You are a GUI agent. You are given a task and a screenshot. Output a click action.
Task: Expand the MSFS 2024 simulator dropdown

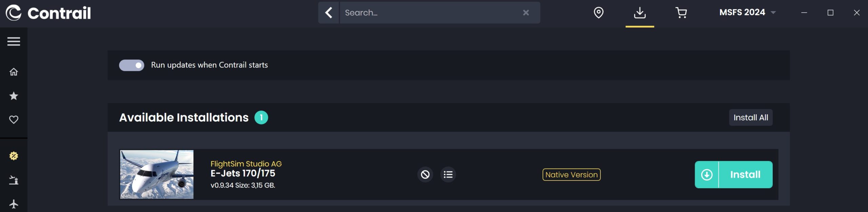tap(747, 13)
